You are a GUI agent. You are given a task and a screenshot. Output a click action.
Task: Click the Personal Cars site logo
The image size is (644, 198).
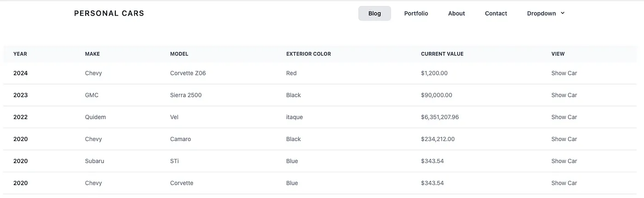point(109,13)
